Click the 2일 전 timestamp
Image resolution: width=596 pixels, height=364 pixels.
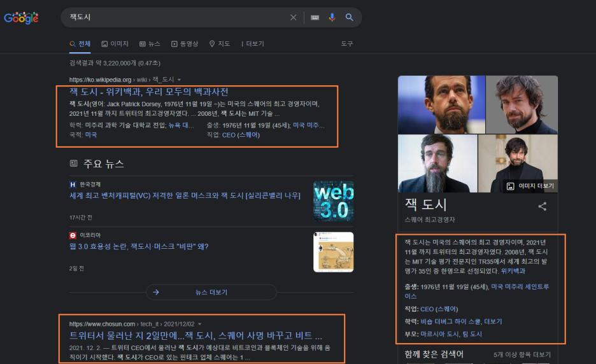[x=76, y=269]
